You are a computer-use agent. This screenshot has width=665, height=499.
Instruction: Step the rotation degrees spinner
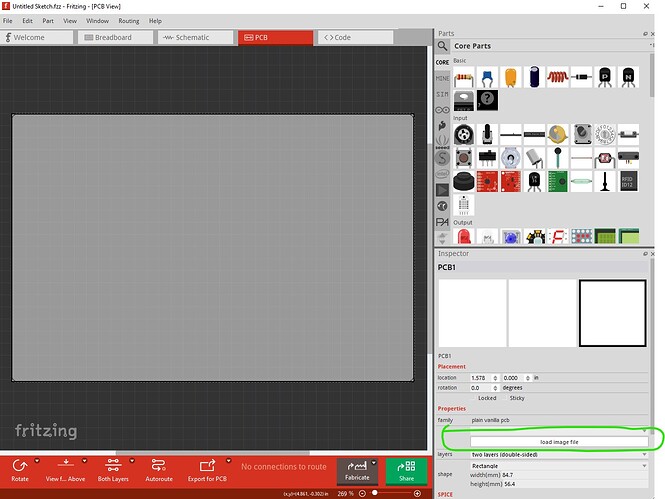point(495,388)
